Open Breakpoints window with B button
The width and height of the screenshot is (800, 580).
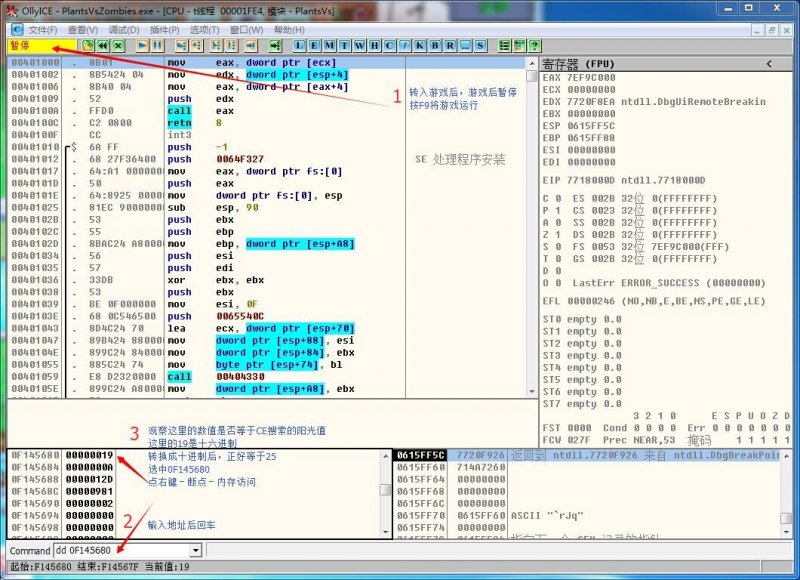pos(435,46)
